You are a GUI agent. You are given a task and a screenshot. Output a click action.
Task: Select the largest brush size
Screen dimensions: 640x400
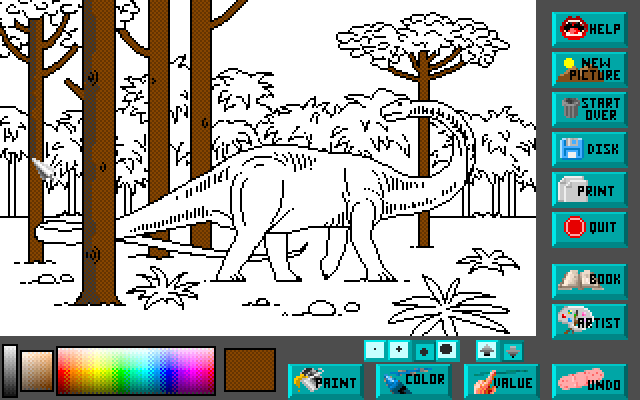(x=446, y=350)
